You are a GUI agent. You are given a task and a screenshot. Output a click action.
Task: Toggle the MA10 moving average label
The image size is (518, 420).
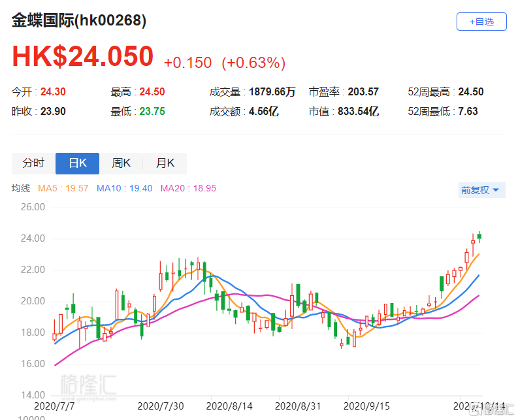[x=125, y=188]
